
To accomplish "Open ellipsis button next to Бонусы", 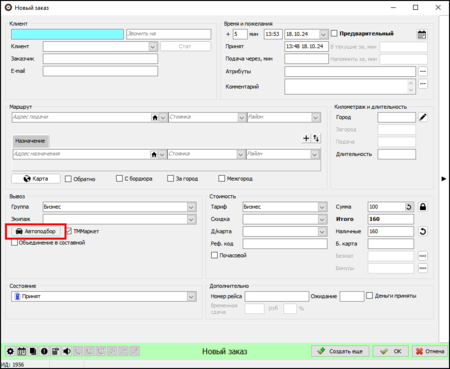I will pyautogui.click(x=423, y=268).
